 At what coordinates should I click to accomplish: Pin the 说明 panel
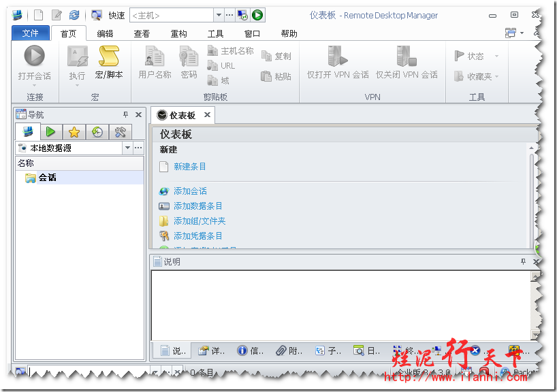tap(523, 261)
